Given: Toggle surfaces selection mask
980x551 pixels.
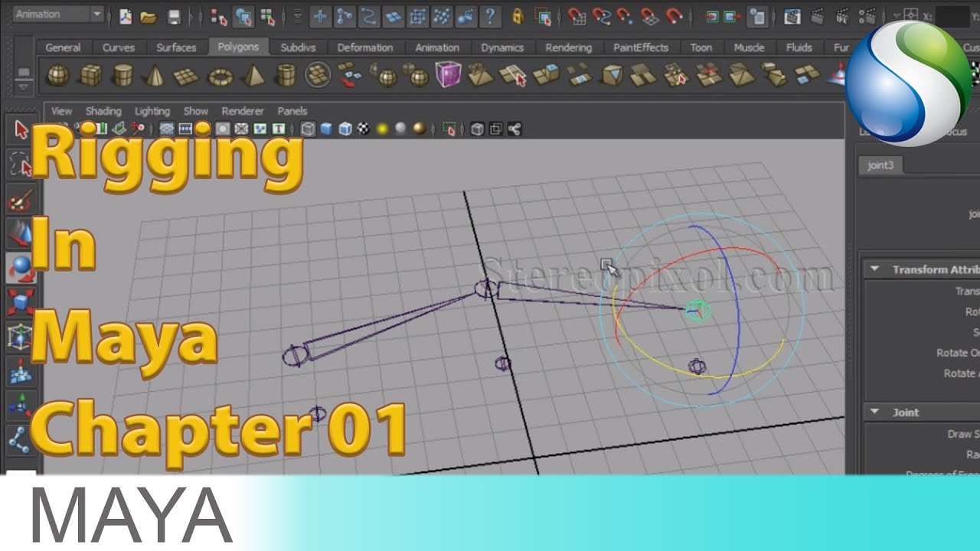Looking at the screenshot, I should [393, 16].
